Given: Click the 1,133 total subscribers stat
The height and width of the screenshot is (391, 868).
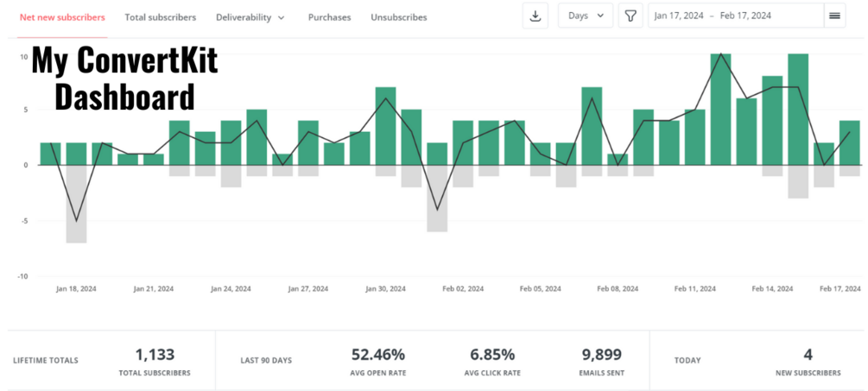Looking at the screenshot, I should [x=155, y=355].
